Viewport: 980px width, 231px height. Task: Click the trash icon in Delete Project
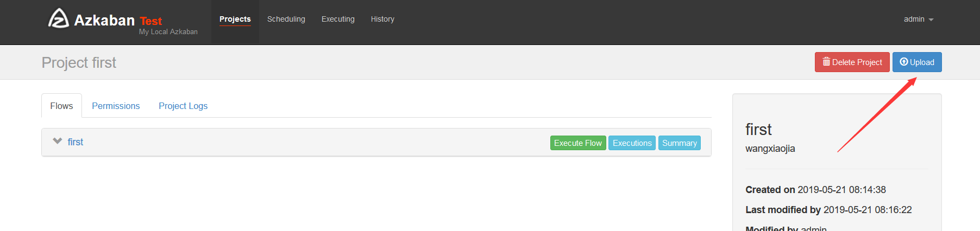(x=826, y=62)
